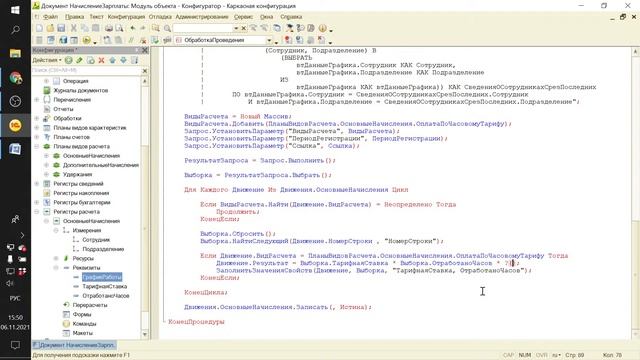Click the configuration tree search field
This screenshot has width=640, height=360.
(87, 71)
